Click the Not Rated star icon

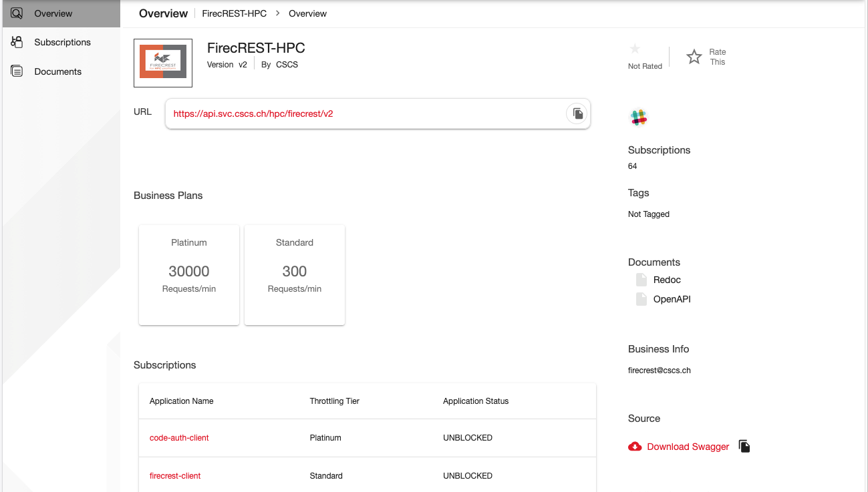tap(635, 49)
